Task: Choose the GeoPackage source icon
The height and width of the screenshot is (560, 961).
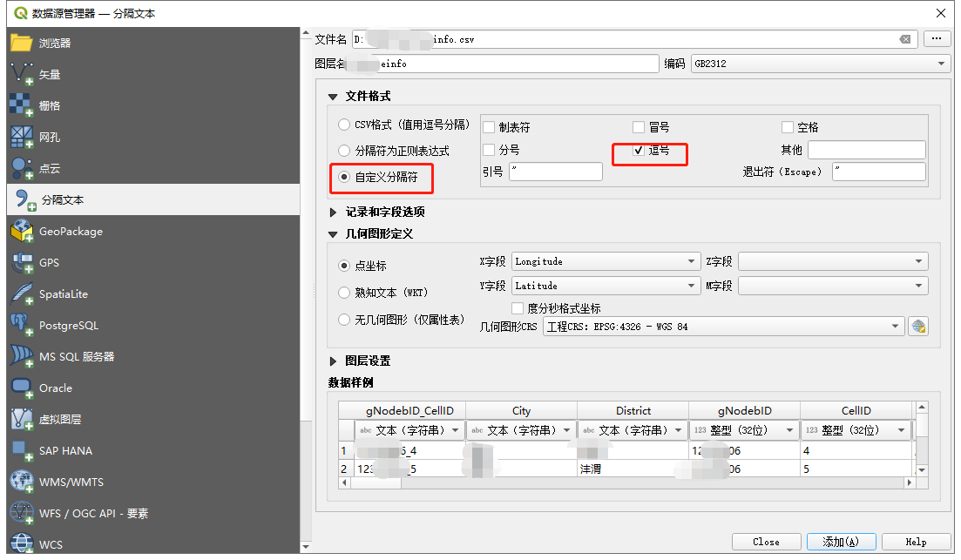Action: (21, 232)
